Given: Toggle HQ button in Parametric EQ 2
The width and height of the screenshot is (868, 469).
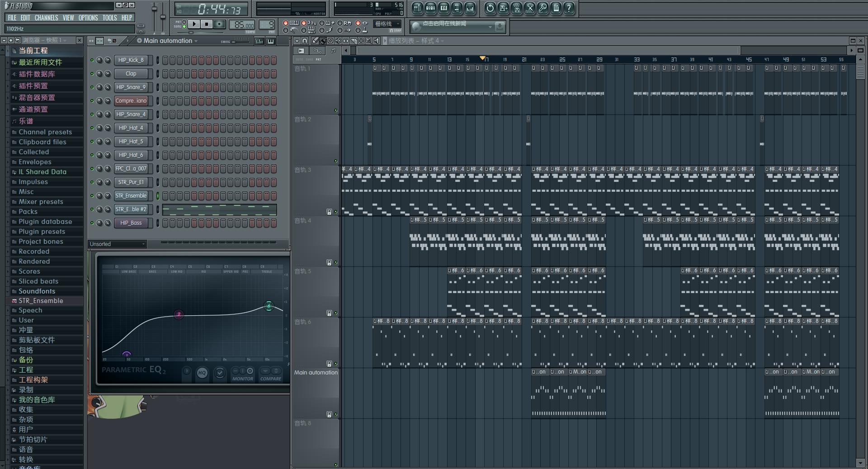Looking at the screenshot, I should click(202, 373).
